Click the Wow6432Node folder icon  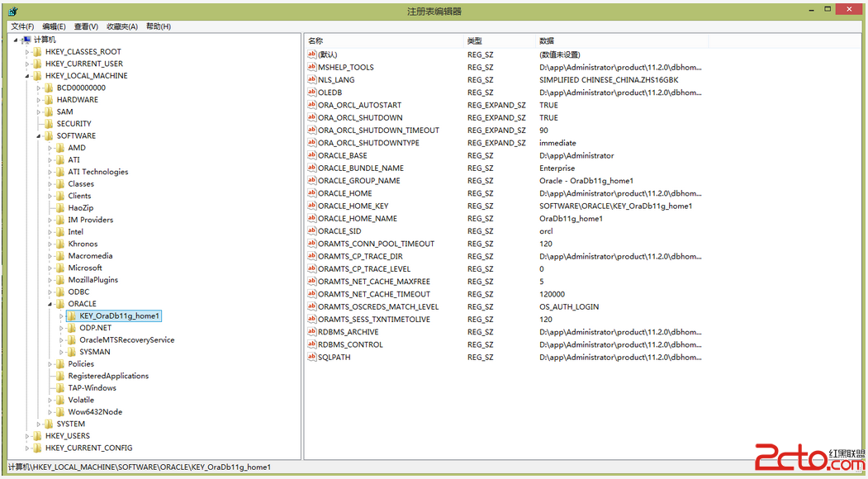(60, 412)
